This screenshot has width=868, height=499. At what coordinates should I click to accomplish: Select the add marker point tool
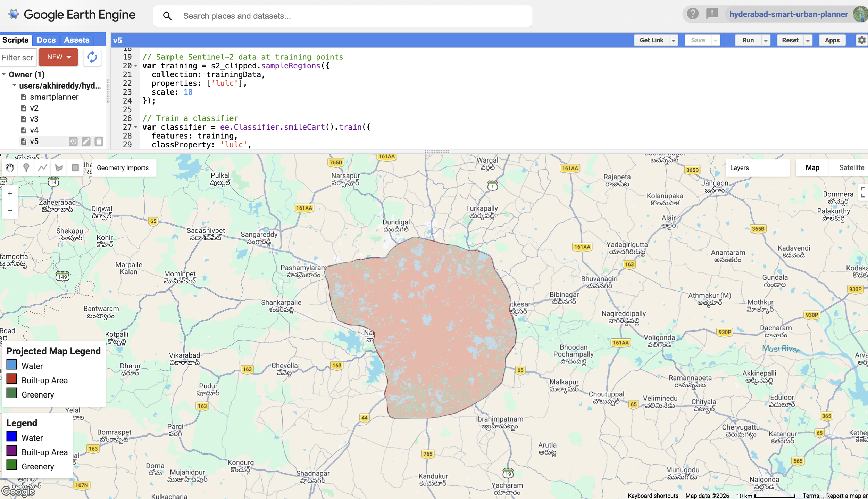coord(26,168)
